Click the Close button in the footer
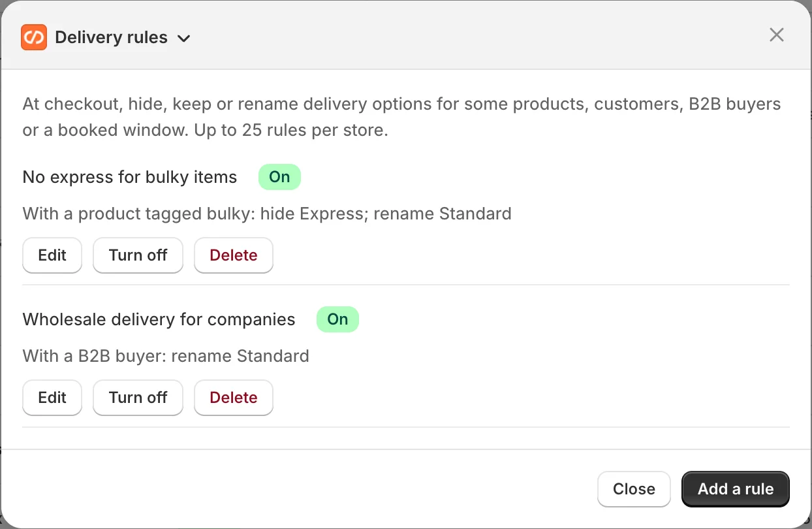 pyautogui.click(x=634, y=489)
